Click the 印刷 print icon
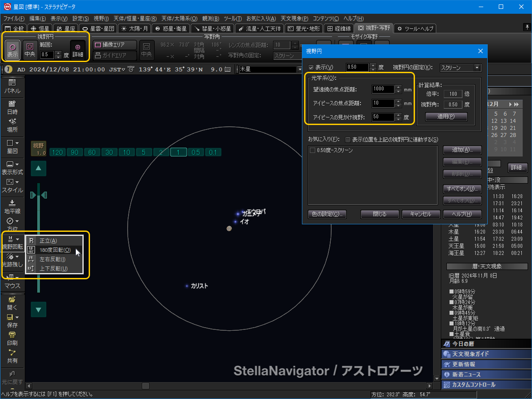 pyautogui.click(x=12, y=338)
